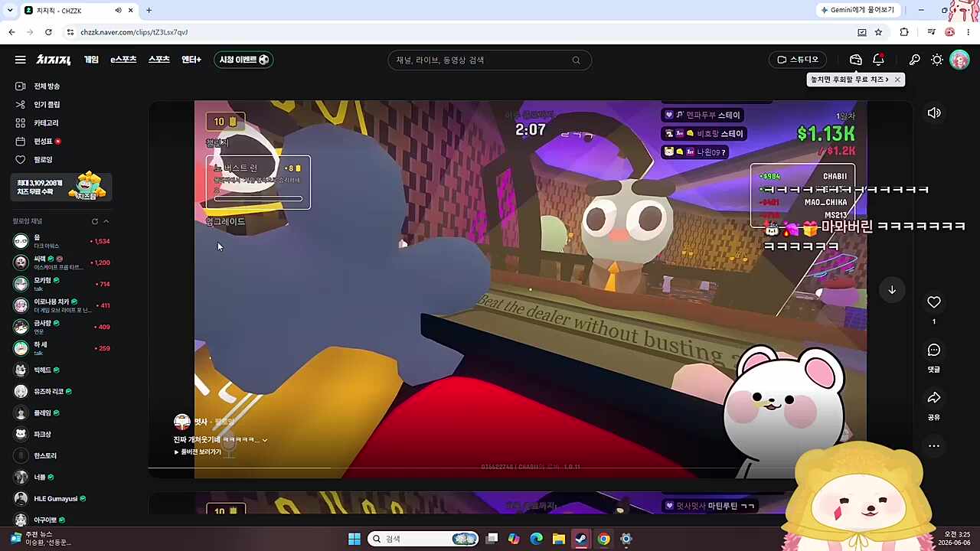Open File Explorer from the taskbar
This screenshot has width=980, height=551.
tap(559, 539)
